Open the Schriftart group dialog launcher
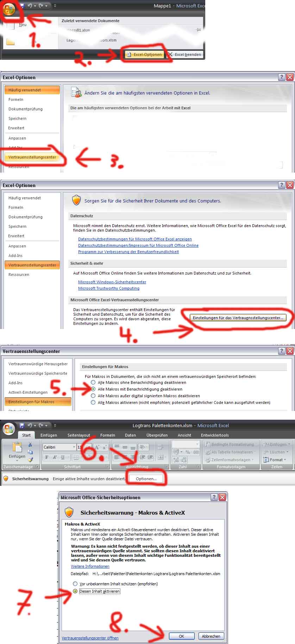The image size is (295, 644). [107, 467]
